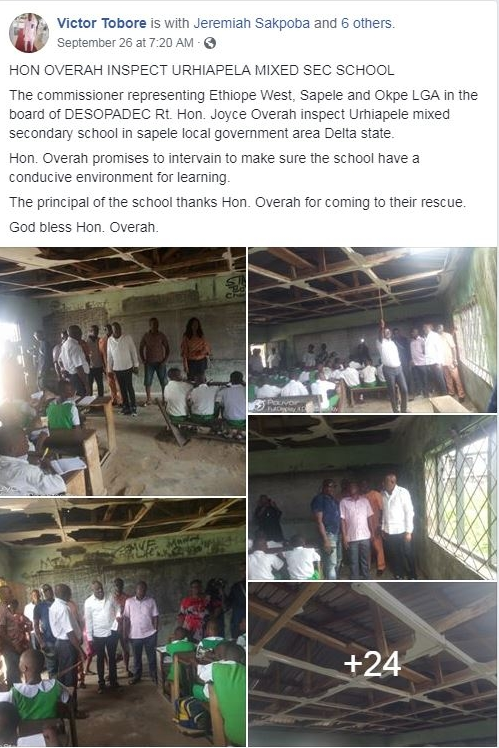This screenshot has width=499, height=748.
Task: Show the '6 others' tagged list
Action: point(367,23)
